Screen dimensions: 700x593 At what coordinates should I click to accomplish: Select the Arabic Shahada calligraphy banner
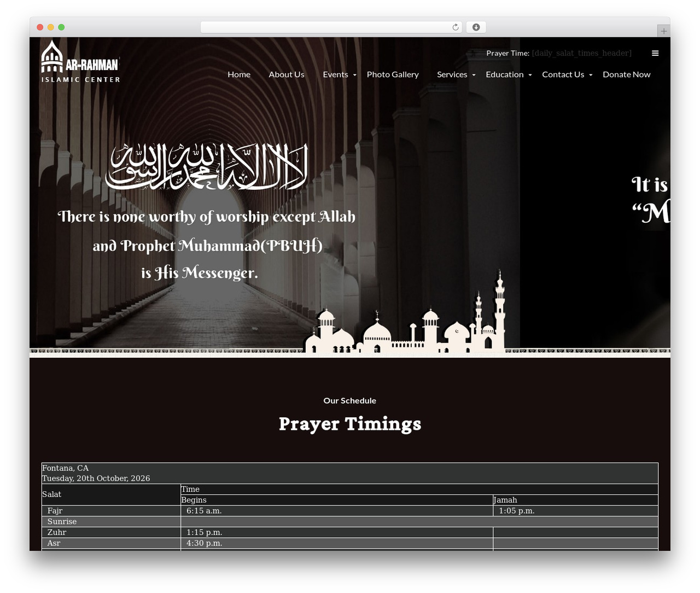coord(207,167)
